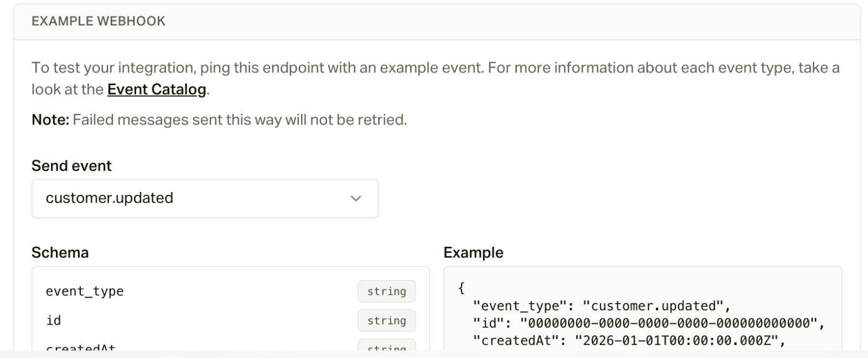Click the Send event label
The image size is (868, 358).
(71, 165)
